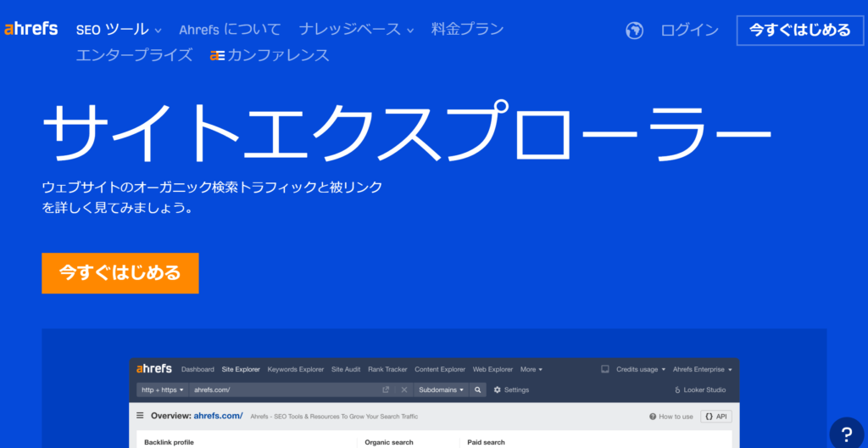Click the open-URL icon beside ahrefs.com/ field
Image resolution: width=868 pixels, height=448 pixels.
click(x=386, y=389)
